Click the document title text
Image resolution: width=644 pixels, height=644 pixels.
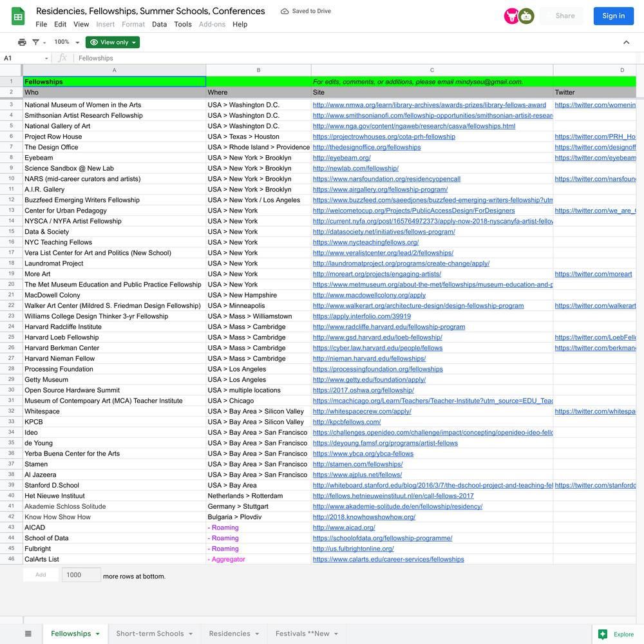click(150, 11)
